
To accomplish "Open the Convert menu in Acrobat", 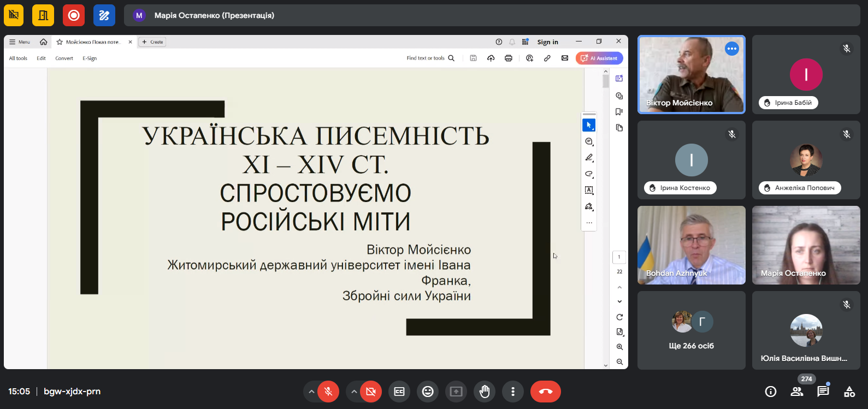I will (x=64, y=58).
